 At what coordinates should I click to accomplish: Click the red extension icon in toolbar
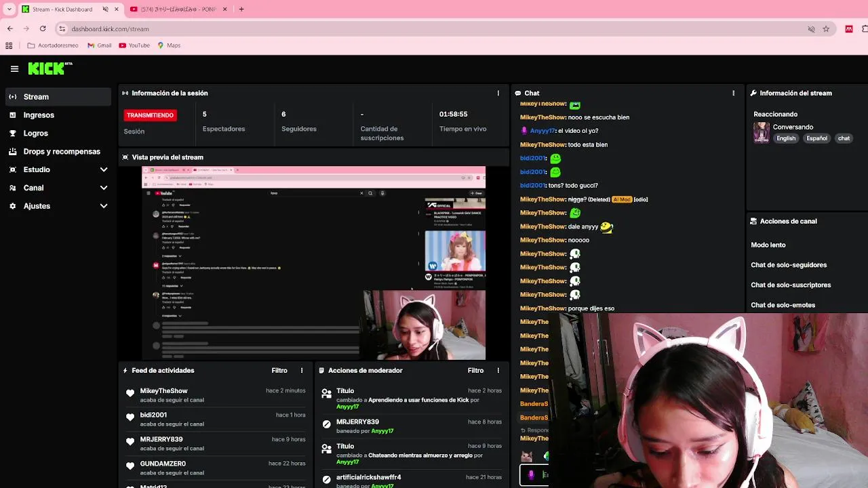(x=848, y=29)
